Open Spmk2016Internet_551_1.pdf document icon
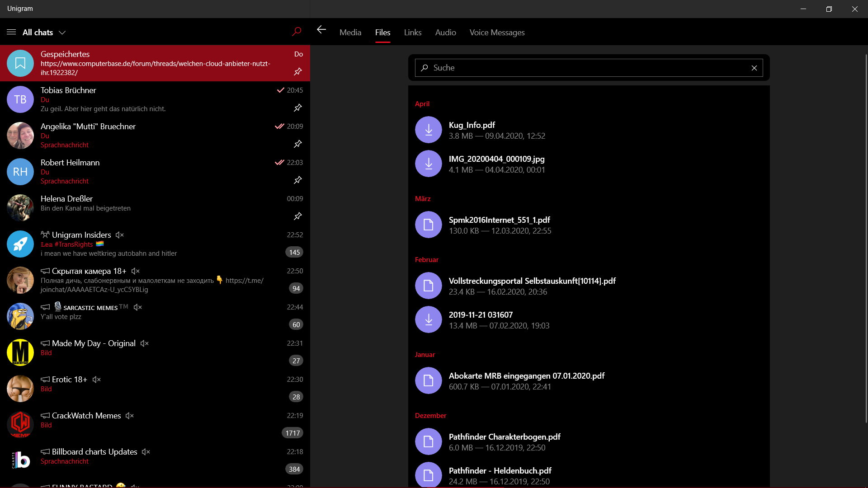868x488 pixels. (428, 225)
